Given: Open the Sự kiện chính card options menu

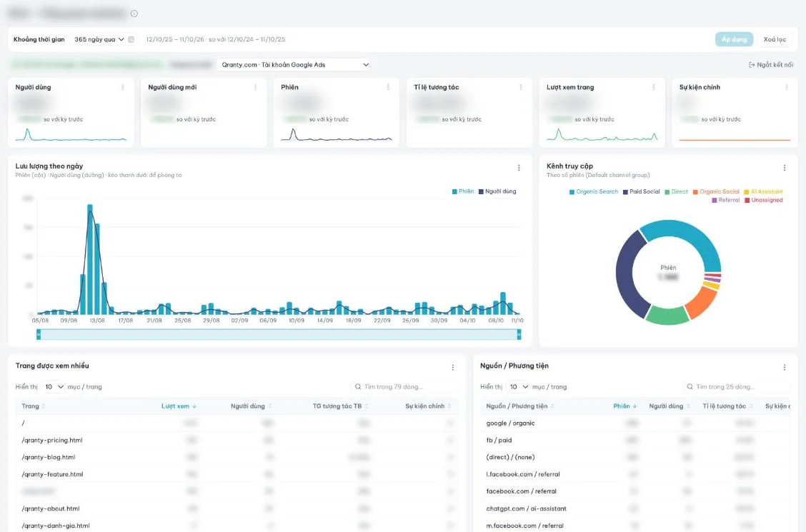Looking at the screenshot, I should coord(786,87).
